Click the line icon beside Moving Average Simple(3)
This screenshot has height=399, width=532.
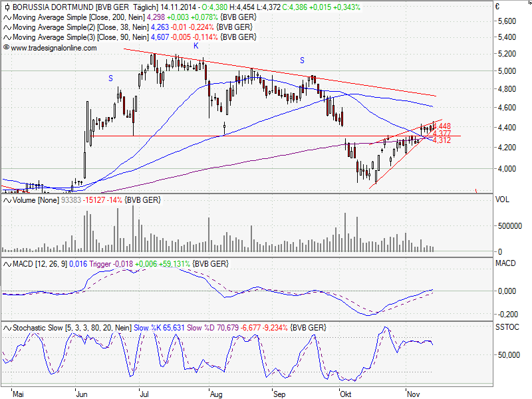[x=7, y=37]
